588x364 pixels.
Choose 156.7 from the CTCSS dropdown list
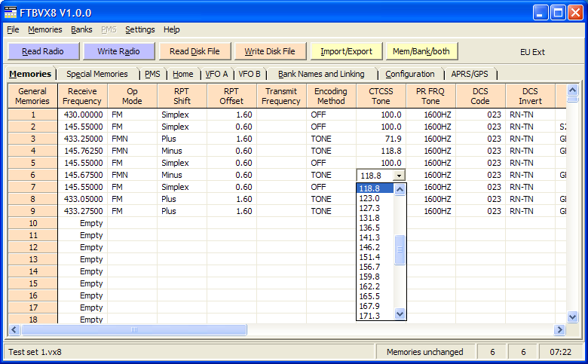[x=369, y=267]
